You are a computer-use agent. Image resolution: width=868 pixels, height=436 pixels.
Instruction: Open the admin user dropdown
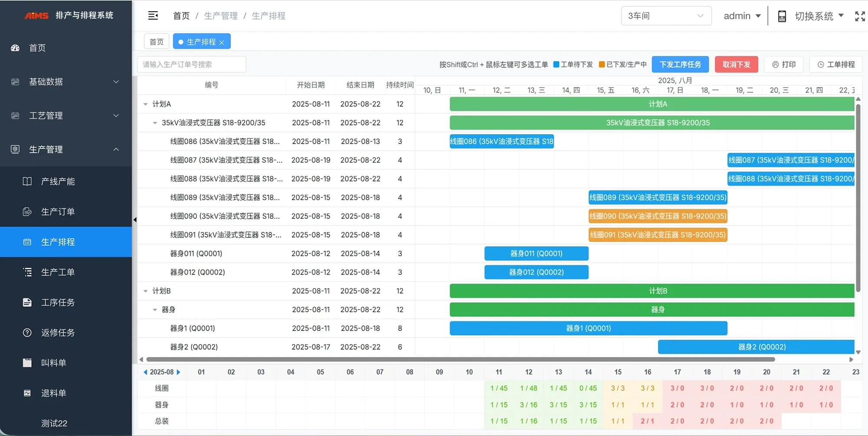(x=742, y=16)
